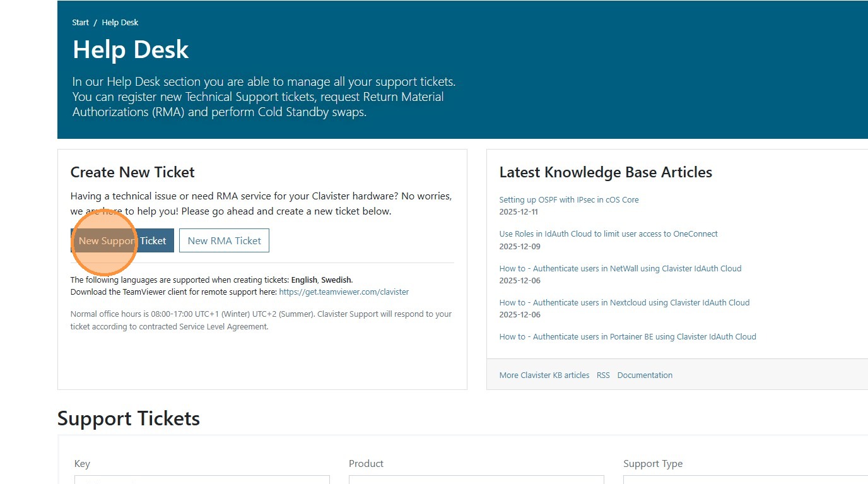868x484 pixels.
Task: Open the Documentation link
Action: [x=645, y=375]
